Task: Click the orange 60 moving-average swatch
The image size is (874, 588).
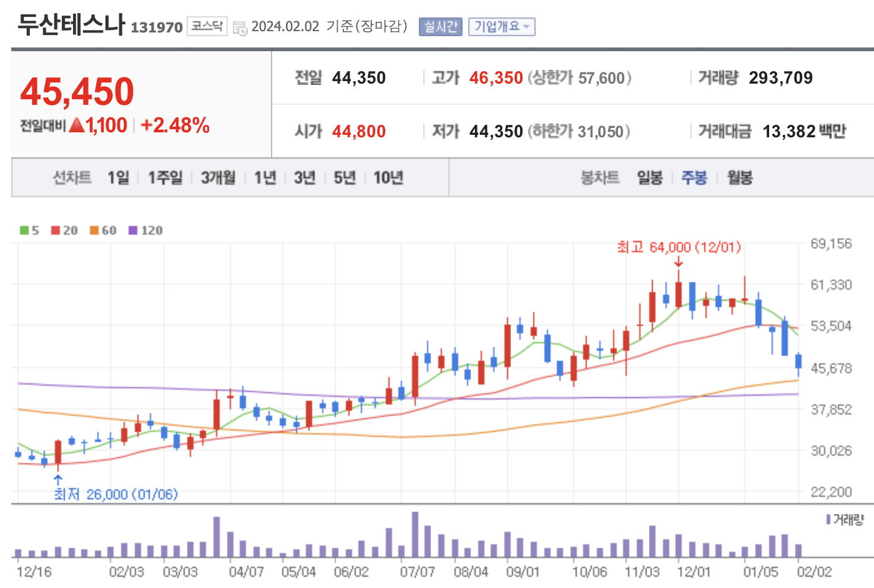Action: 94,230
